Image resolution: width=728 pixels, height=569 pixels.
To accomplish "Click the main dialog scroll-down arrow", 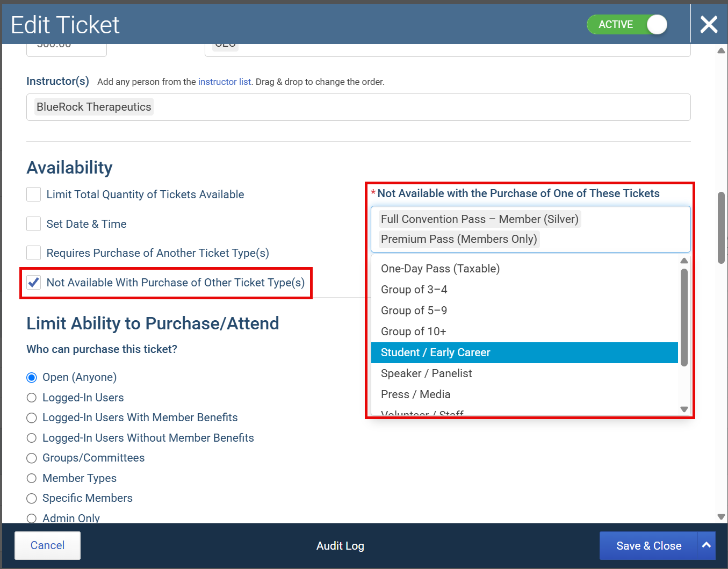I will pos(721,517).
